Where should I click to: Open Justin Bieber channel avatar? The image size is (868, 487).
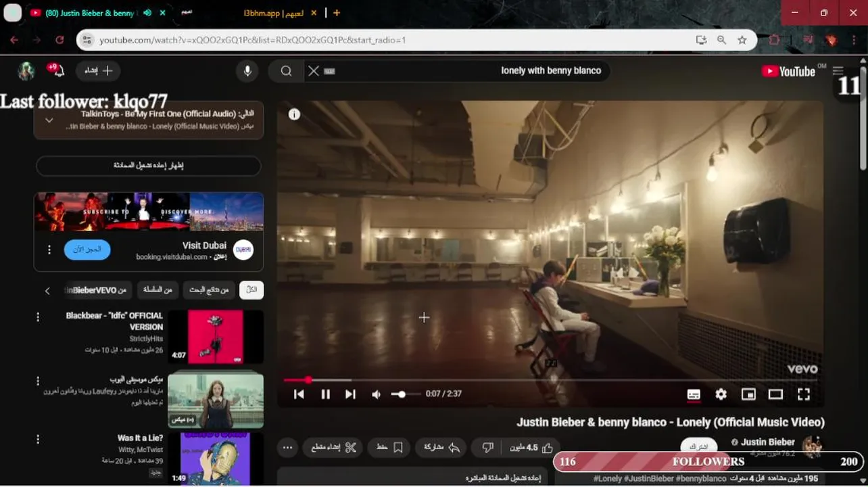click(x=812, y=446)
